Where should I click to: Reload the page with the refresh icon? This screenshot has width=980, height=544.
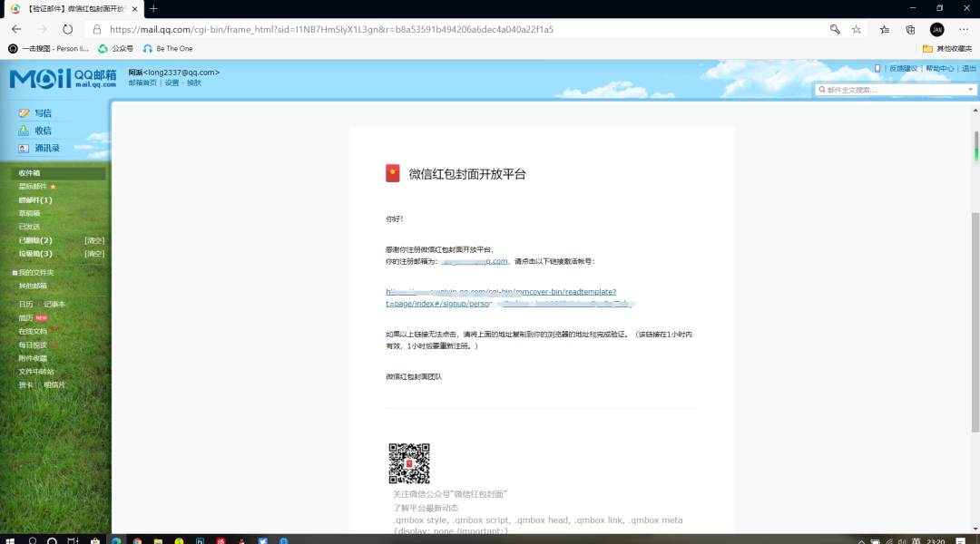click(67, 29)
